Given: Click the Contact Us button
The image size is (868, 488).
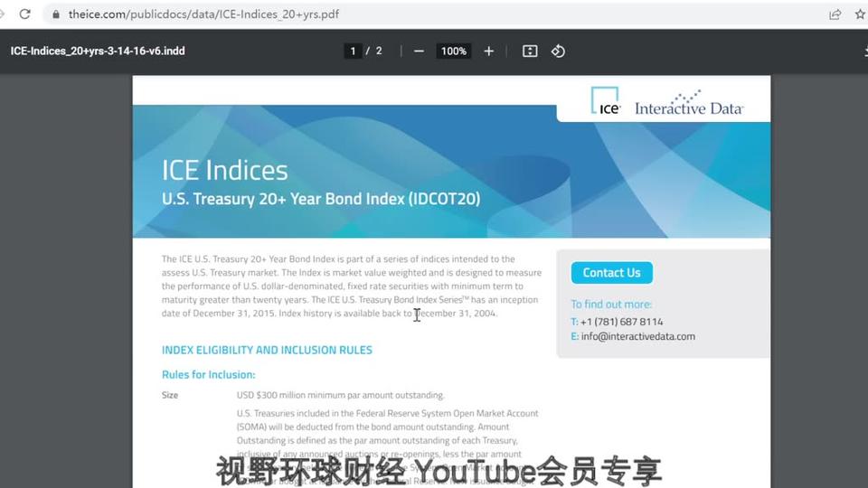Looking at the screenshot, I should 612,273.
